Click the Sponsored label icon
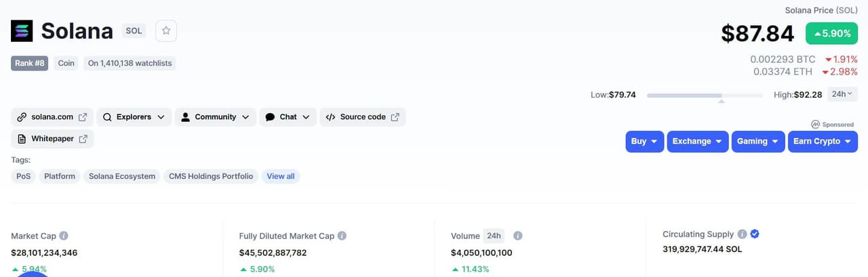Image resolution: width=868 pixels, height=277 pixels. coord(816,125)
